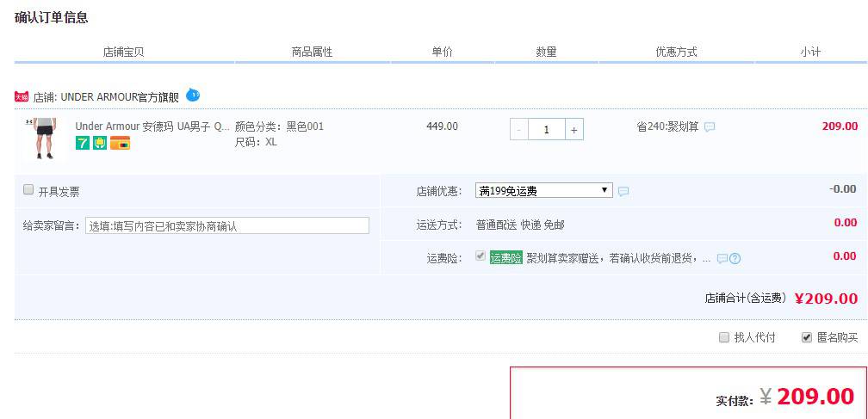This screenshot has height=419, width=868.
Task: Decrease the quantity with the minus button
Action: coord(518,130)
